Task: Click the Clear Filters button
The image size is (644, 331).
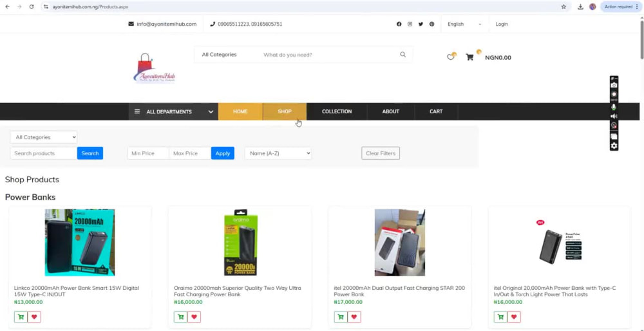Action: coord(381,153)
